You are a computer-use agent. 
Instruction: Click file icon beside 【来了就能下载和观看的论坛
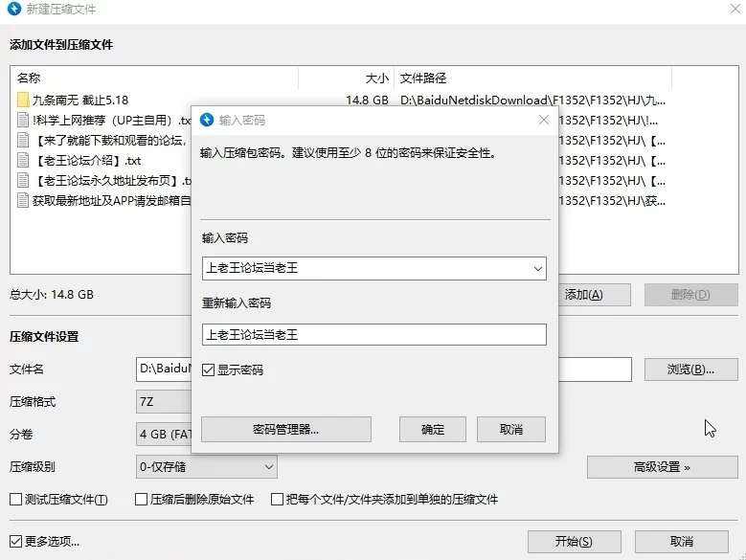(x=23, y=140)
